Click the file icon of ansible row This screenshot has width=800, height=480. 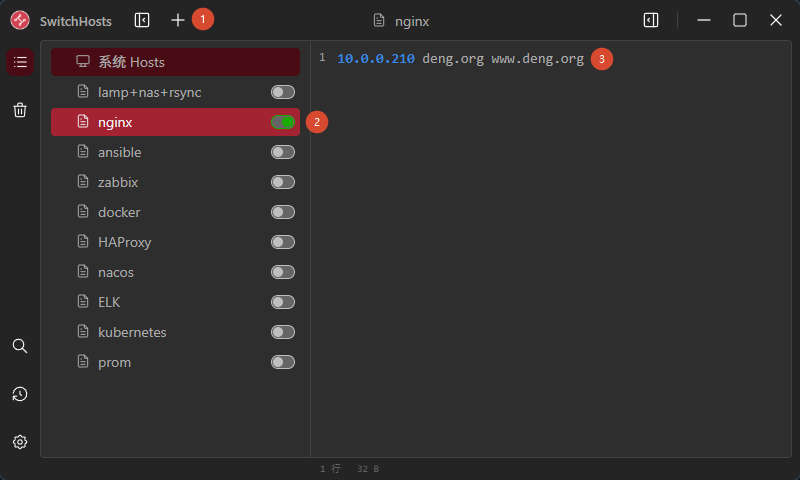point(83,151)
